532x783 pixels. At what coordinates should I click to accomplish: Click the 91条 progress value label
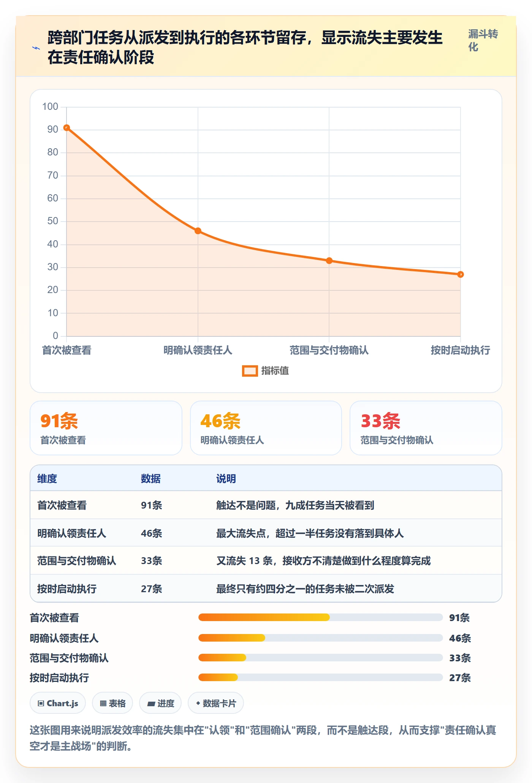pos(459,618)
